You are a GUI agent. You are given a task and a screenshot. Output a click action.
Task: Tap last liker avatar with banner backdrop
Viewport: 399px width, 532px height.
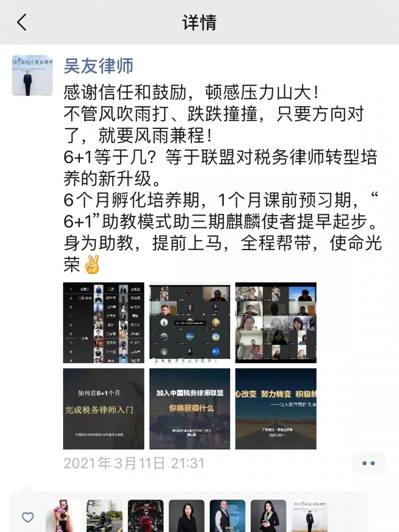tap(310, 516)
